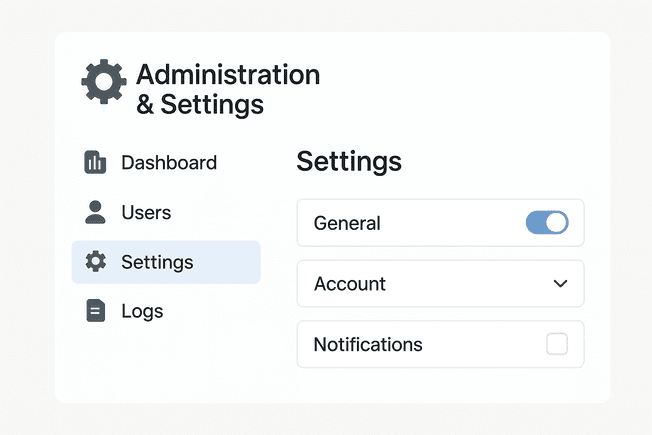Click the Dashboard bar chart icon
Screen dimensions: 652x435
pyautogui.click(x=95, y=163)
